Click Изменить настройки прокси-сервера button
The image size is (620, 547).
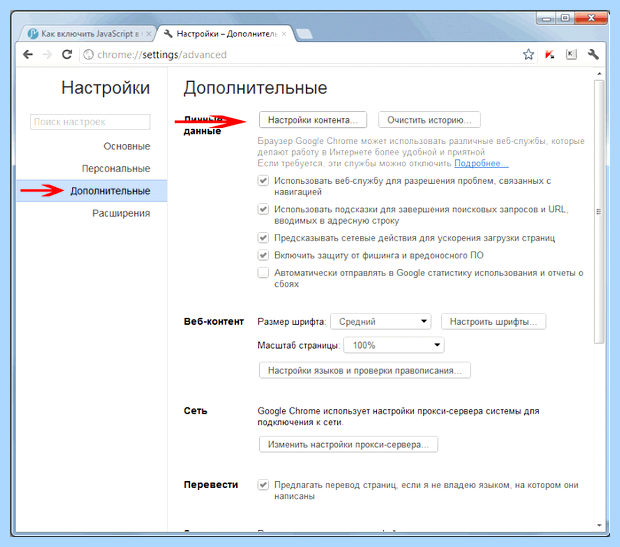pyautogui.click(x=348, y=445)
